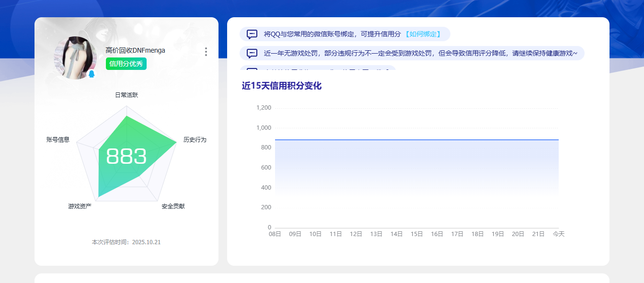This screenshot has width=644, height=283.
Task: Click the 本次评估时间：2025.10.21 text
Action: click(126, 242)
